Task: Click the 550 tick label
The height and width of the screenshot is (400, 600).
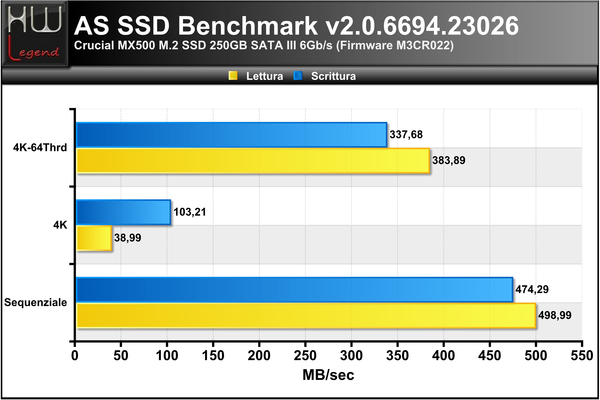Action: (x=582, y=356)
